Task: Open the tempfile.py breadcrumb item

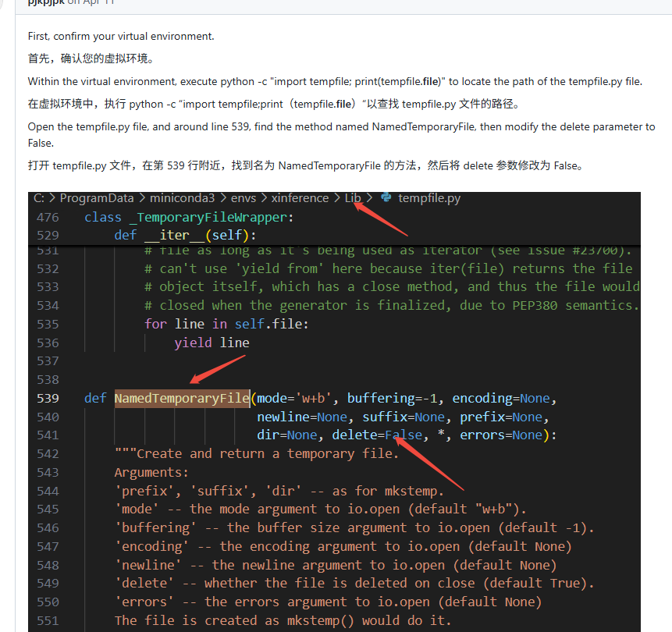Action: (x=429, y=198)
